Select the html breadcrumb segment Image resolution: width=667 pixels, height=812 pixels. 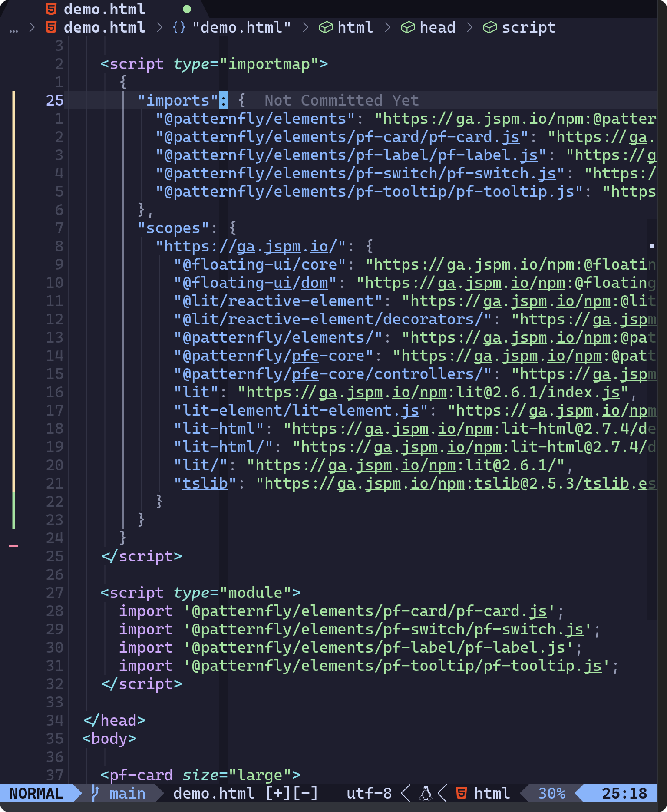tap(355, 27)
